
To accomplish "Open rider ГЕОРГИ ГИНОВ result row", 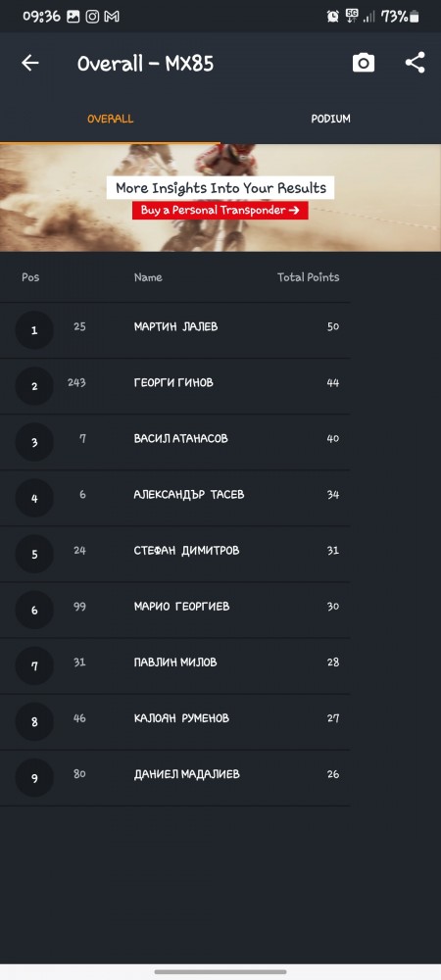I will click(174, 386).
